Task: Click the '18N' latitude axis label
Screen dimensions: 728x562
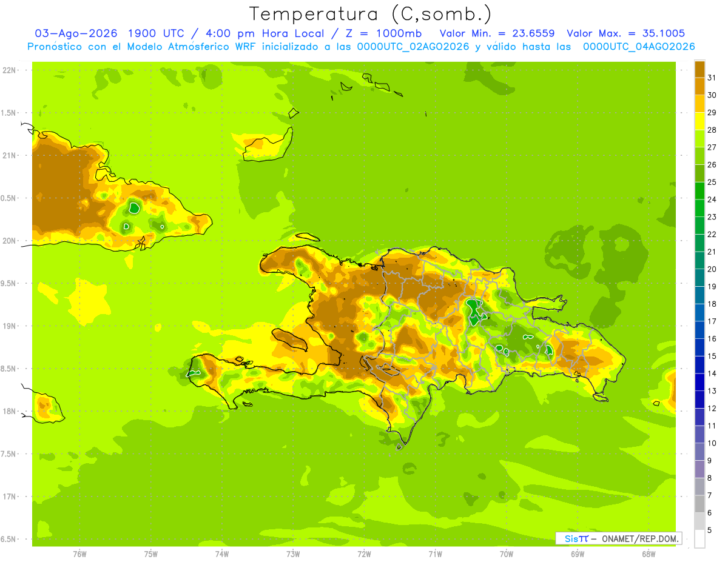Action: click(9, 411)
